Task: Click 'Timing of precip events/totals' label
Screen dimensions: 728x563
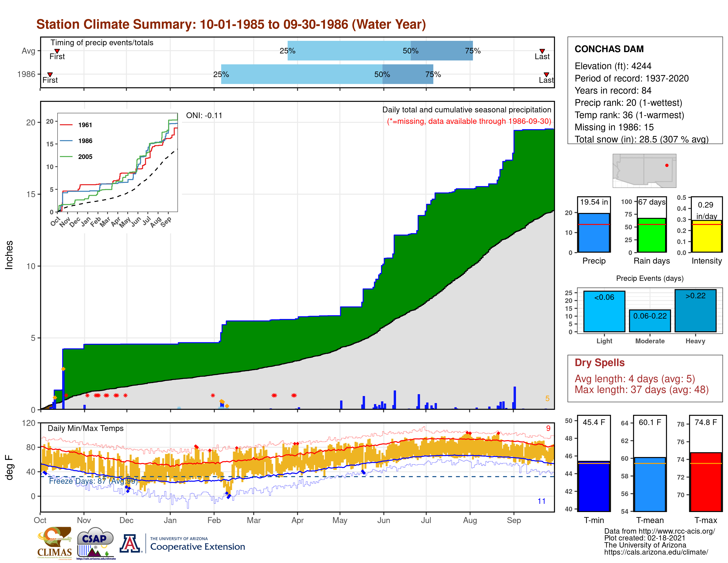Action: (102, 43)
